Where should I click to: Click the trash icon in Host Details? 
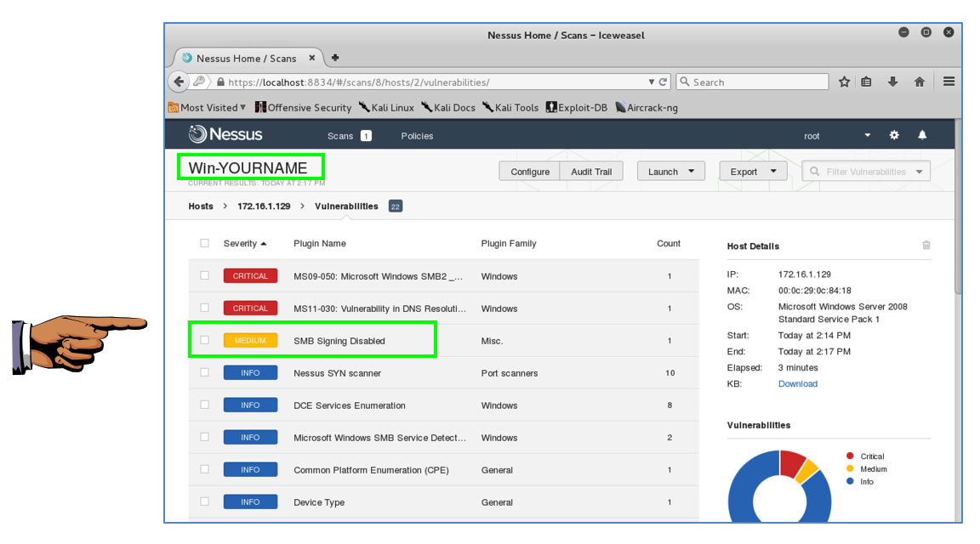pos(926,246)
